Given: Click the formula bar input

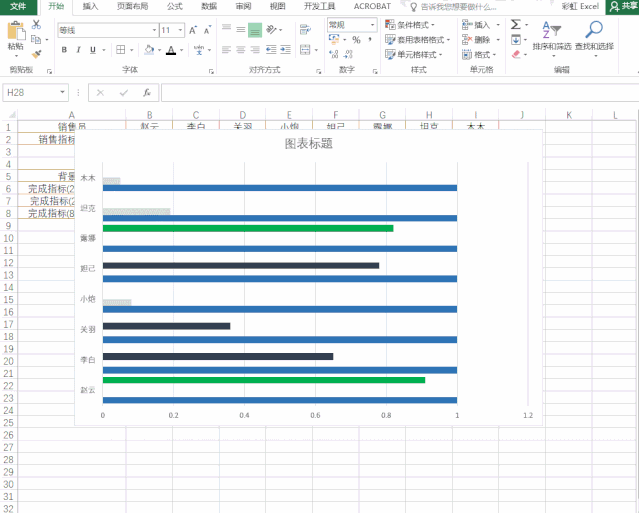Looking at the screenshot, I should coord(400,92).
